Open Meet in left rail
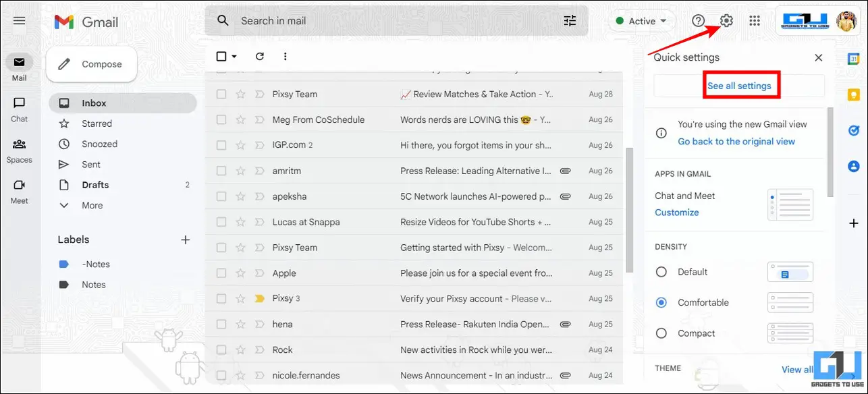868x394 pixels. [19, 191]
